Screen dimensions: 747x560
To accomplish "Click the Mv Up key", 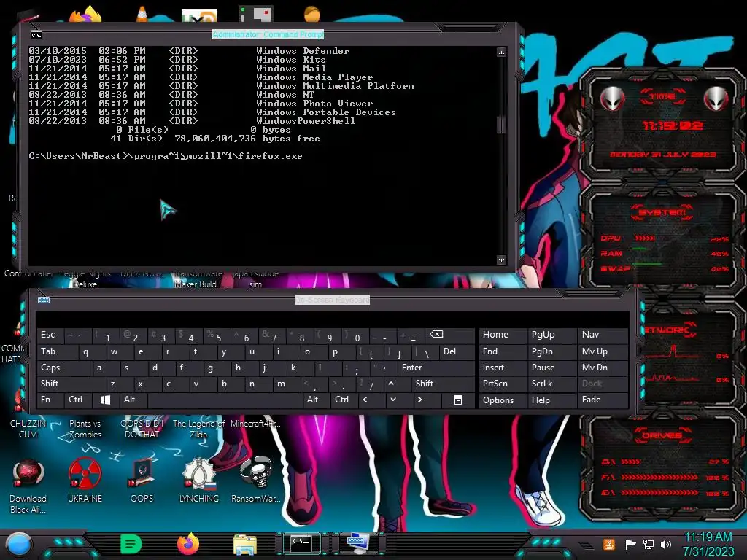I will [x=603, y=352].
